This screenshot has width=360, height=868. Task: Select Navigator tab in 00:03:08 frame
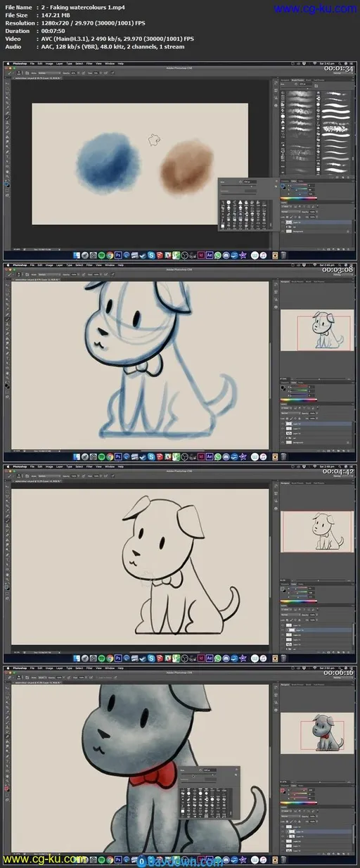coord(285,281)
